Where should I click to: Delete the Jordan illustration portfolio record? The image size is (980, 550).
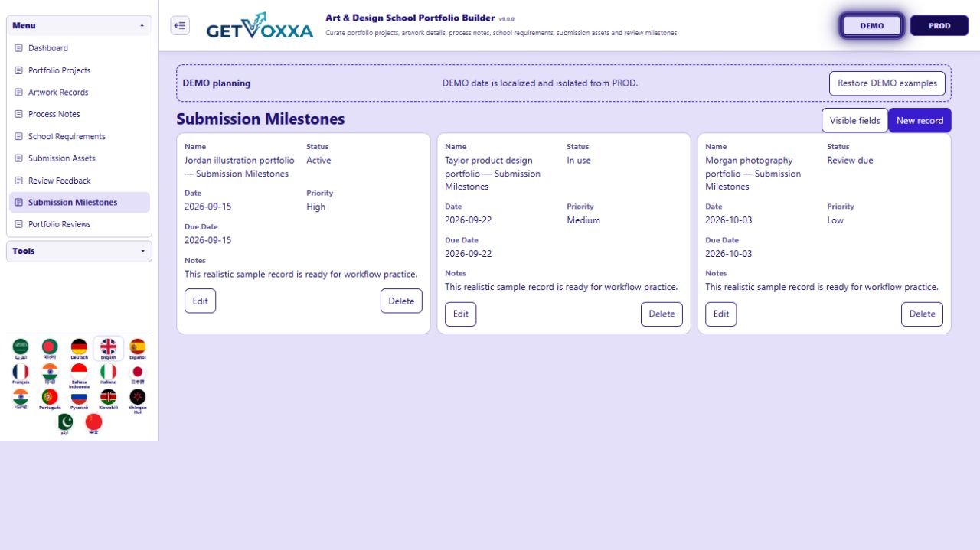point(401,301)
